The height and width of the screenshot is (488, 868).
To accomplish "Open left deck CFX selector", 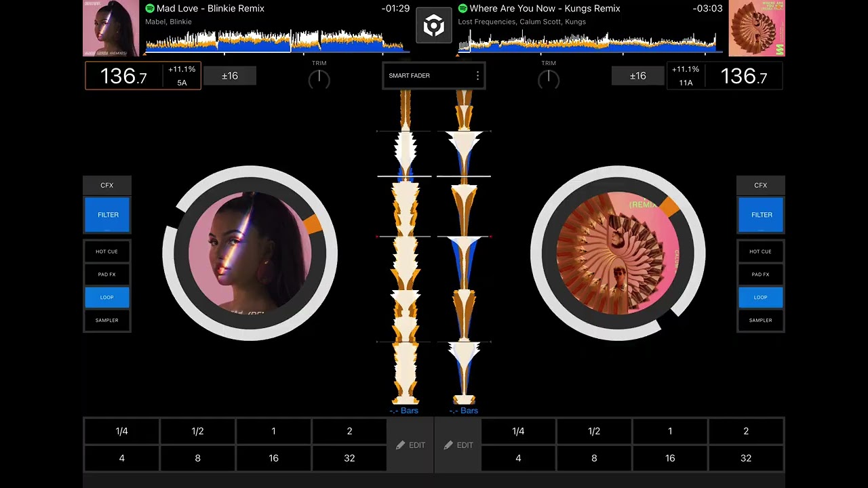I will [107, 185].
